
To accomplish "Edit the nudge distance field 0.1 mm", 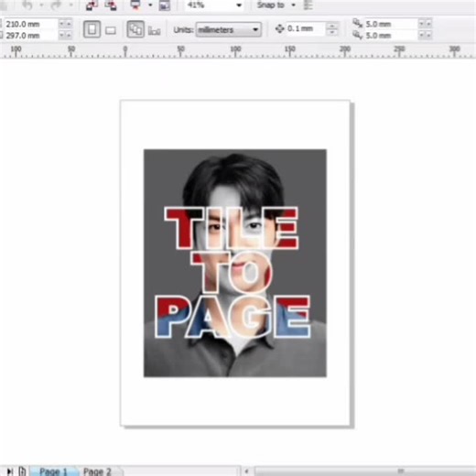I will [305, 28].
